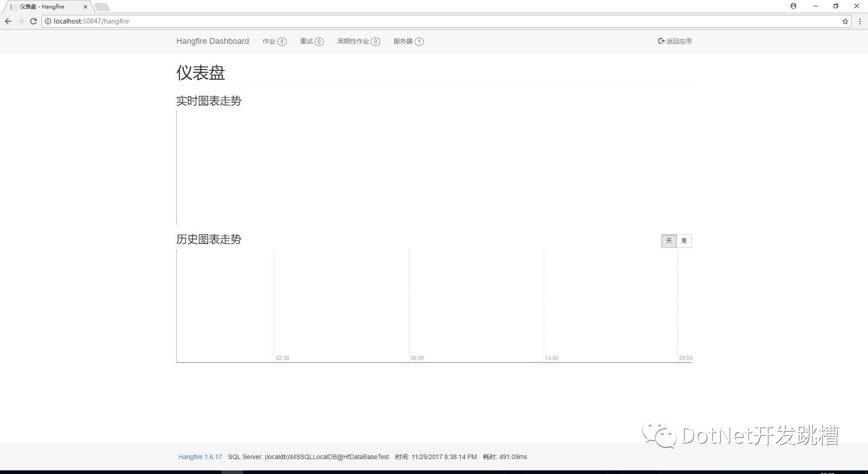This screenshot has width=868, height=474.
Task: Bookmark this page with the star icon
Action: click(x=845, y=21)
